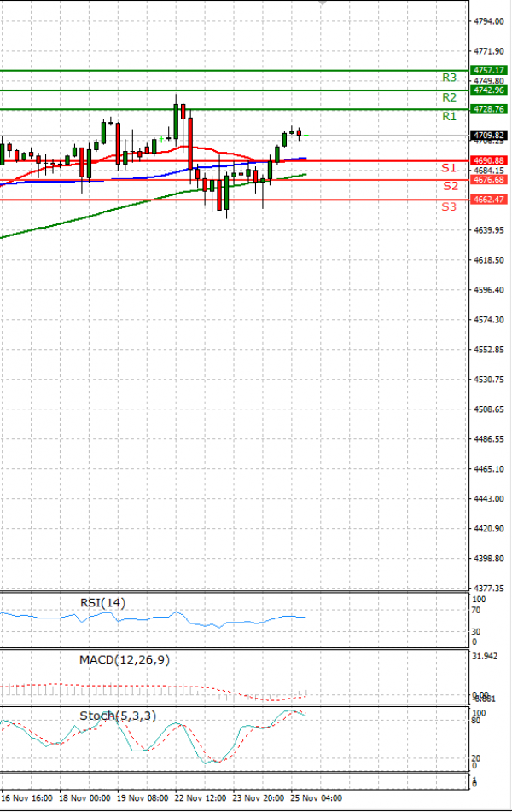This screenshot has width=512, height=812.
Task: Click the 4530.75 price axis value
Action: click(489, 380)
